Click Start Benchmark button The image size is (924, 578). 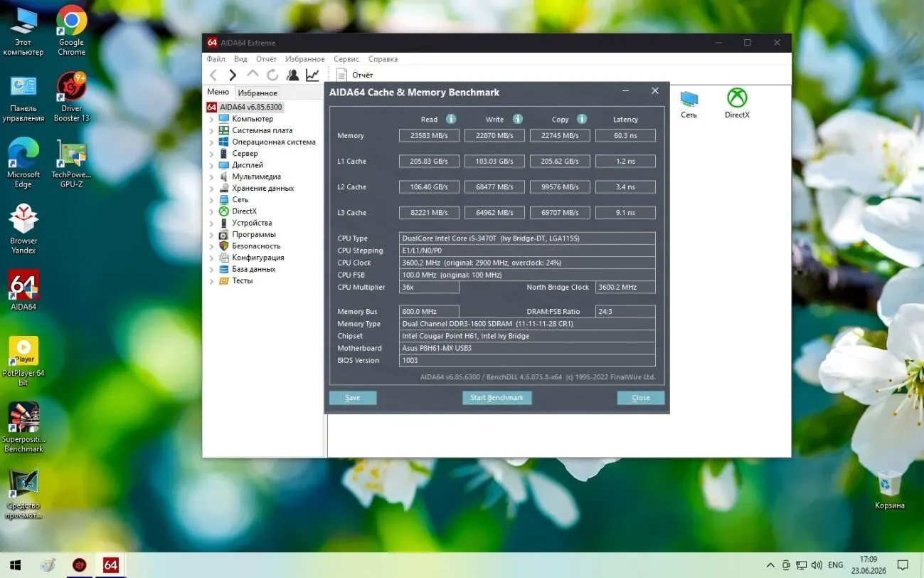tap(496, 398)
